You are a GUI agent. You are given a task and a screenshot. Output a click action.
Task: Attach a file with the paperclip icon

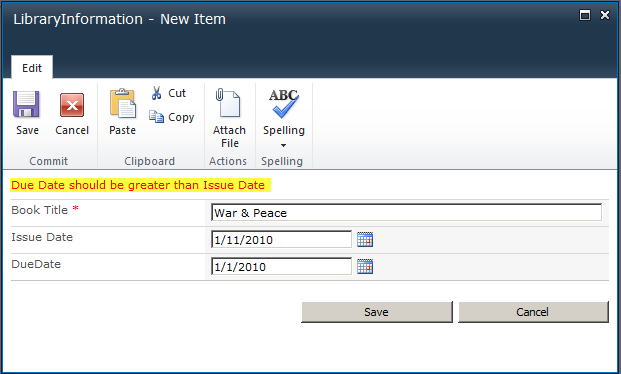coord(228,103)
